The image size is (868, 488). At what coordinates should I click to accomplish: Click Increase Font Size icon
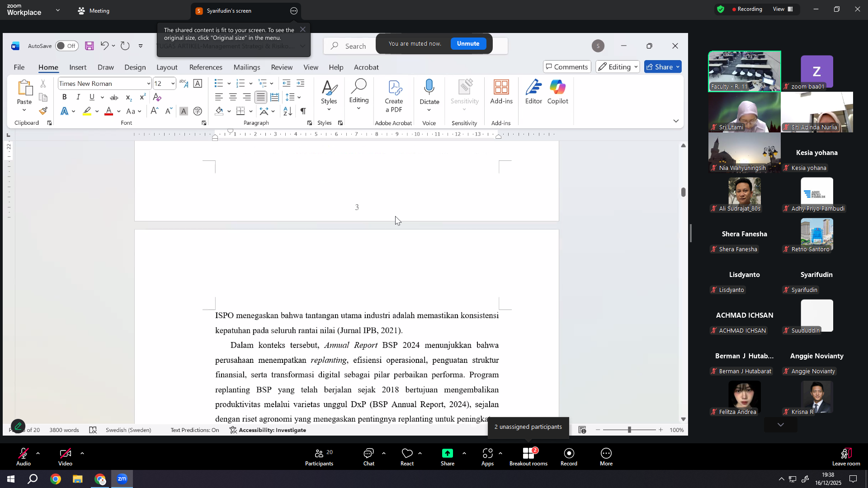(154, 111)
